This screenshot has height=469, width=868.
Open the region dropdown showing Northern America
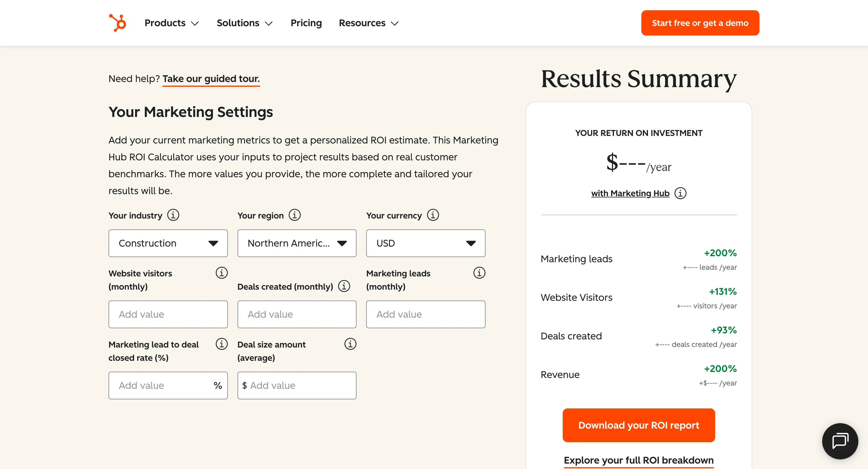297,243
